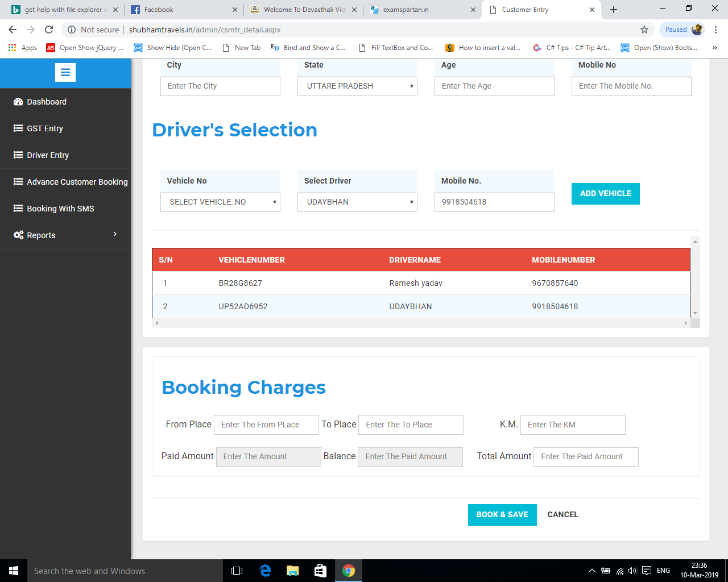Open the Fill TextBox and Co... bookmark

395,48
